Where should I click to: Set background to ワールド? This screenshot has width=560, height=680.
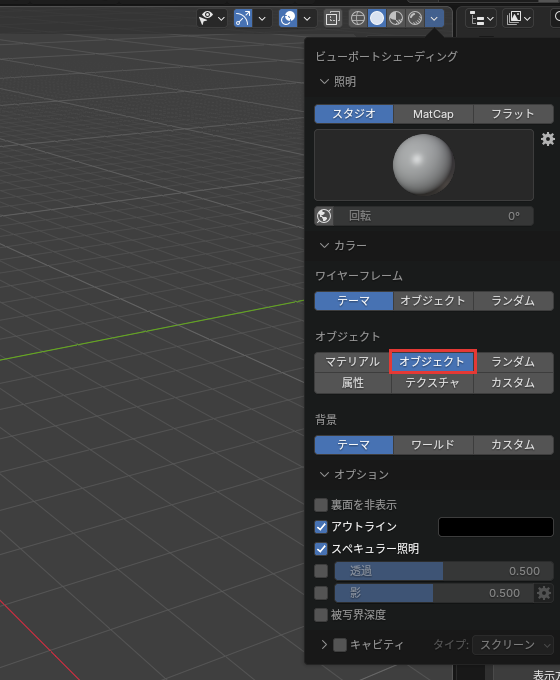coord(433,445)
